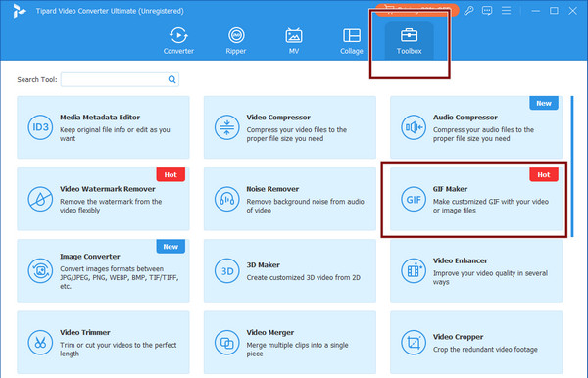588x378 pixels.
Task: Open Image Converter tool title
Action: (89, 257)
